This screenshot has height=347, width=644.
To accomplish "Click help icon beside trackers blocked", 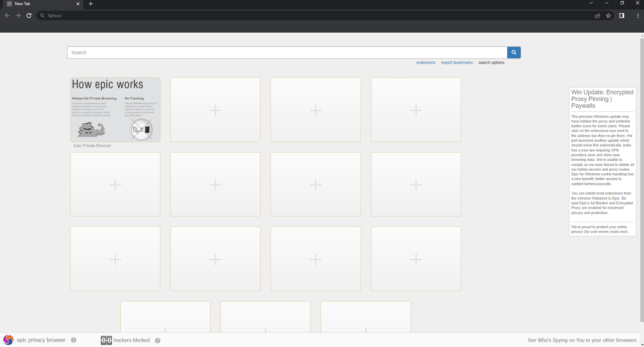I will pyautogui.click(x=157, y=340).
